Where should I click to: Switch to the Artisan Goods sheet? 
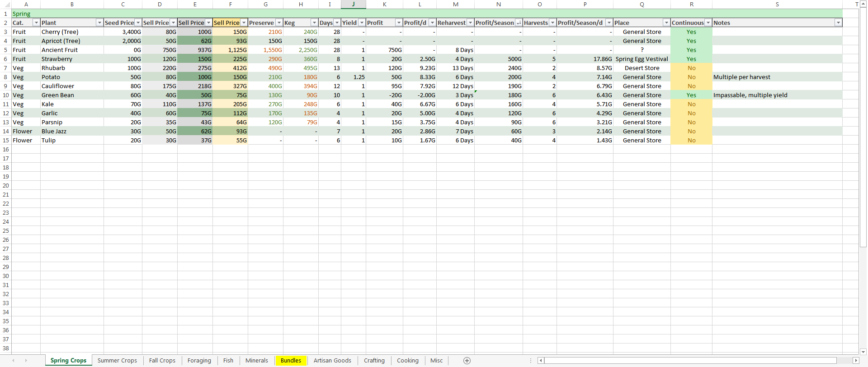[332, 361]
